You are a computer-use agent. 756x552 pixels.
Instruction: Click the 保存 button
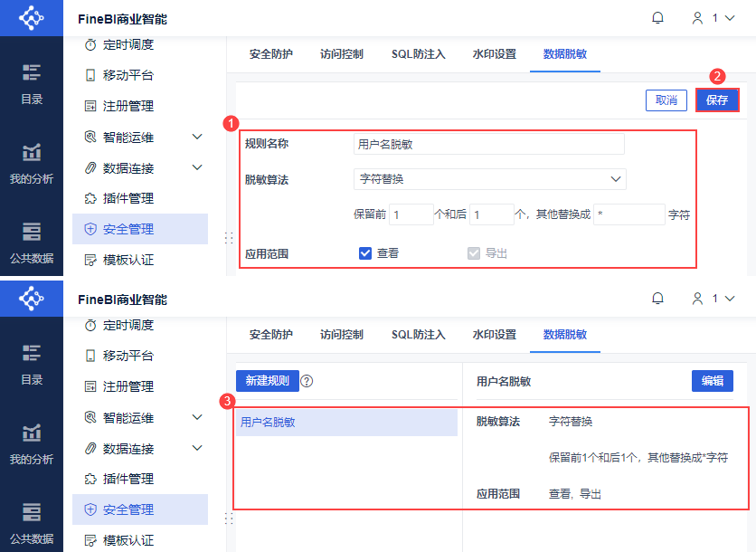717,100
